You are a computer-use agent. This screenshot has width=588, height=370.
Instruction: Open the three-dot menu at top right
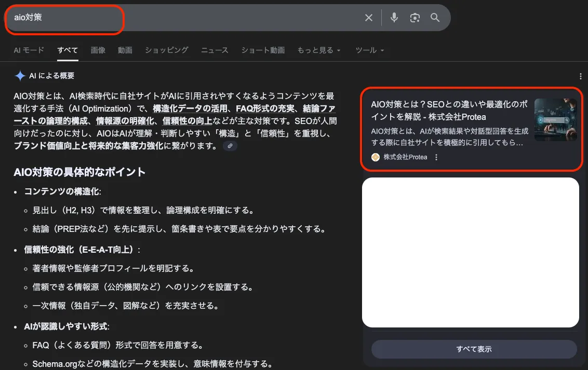(x=580, y=76)
